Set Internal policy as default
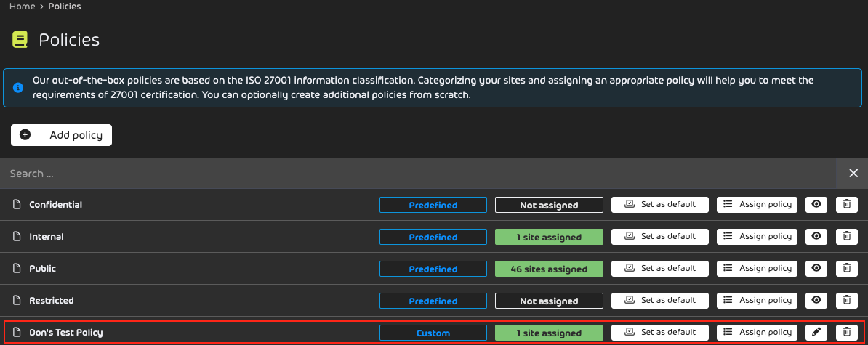This screenshot has height=345, width=868. click(660, 237)
